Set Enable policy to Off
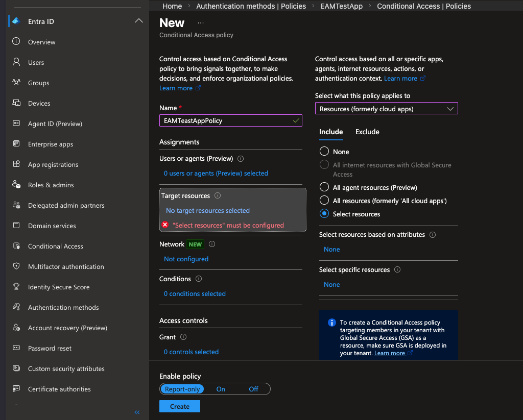The height and width of the screenshot is (420, 523). 253,389
